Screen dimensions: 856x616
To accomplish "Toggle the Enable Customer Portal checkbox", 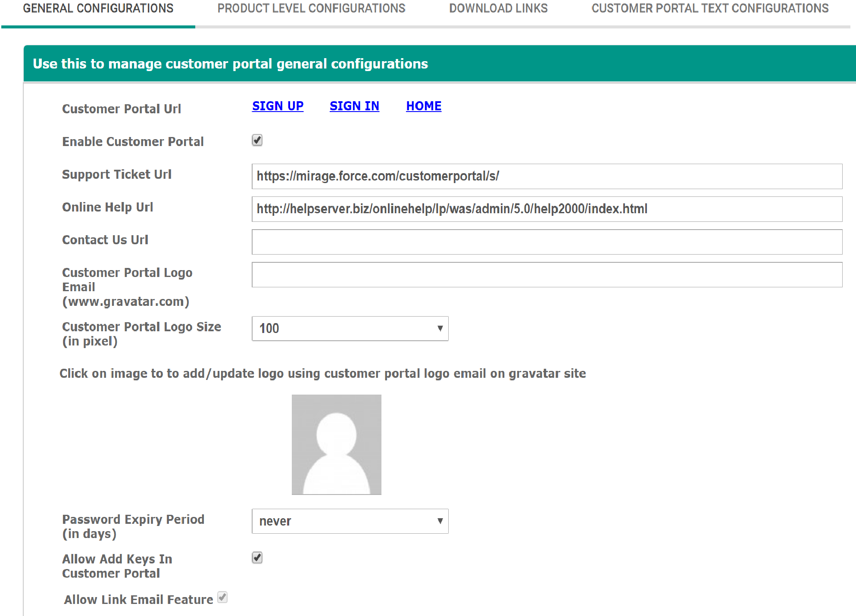I will [x=257, y=140].
